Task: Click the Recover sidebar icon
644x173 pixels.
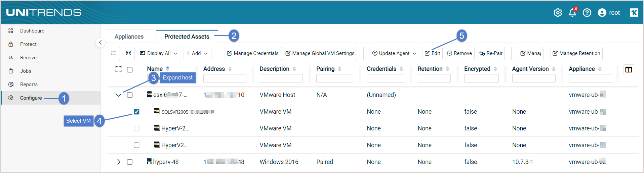Action: pos(11,57)
